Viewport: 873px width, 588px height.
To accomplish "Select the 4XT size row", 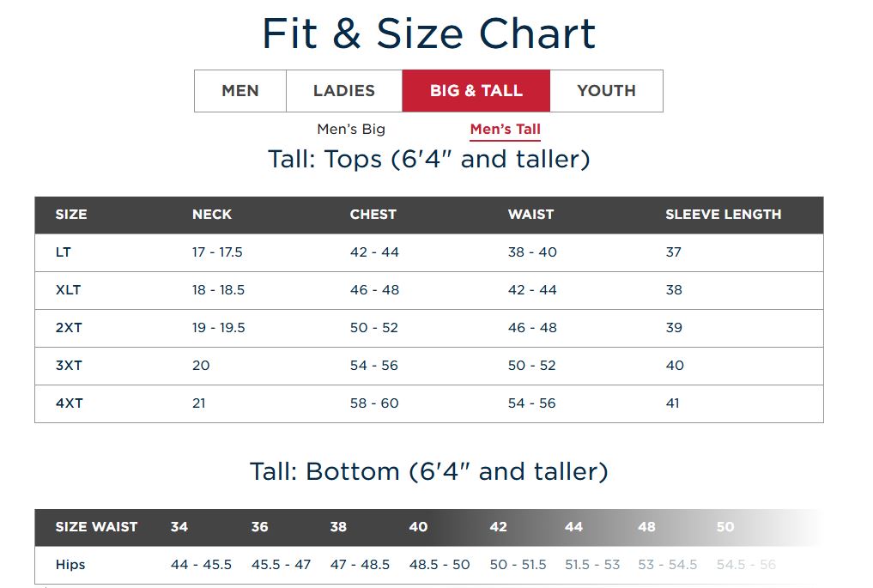I will click(x=428, y=403).
